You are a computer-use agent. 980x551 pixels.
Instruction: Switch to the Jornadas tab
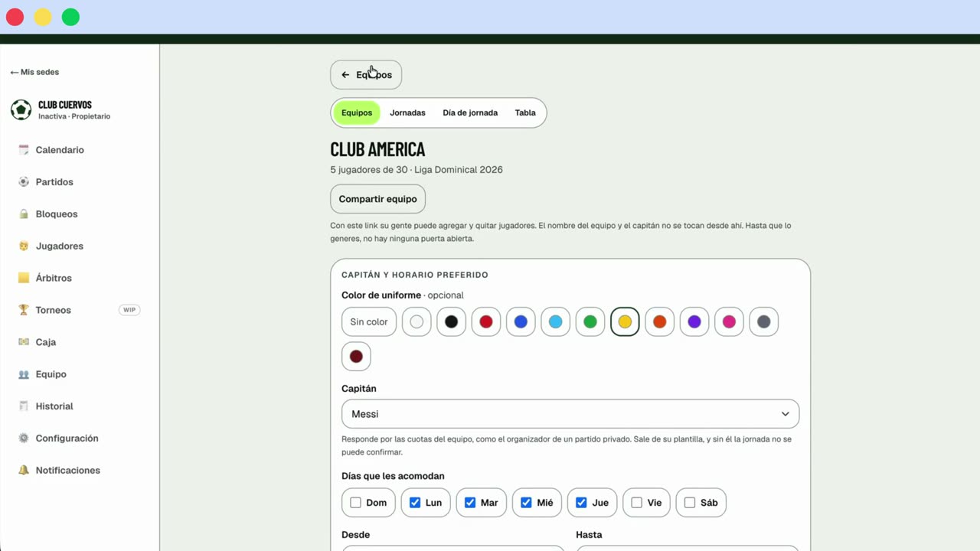coord(407,112)
